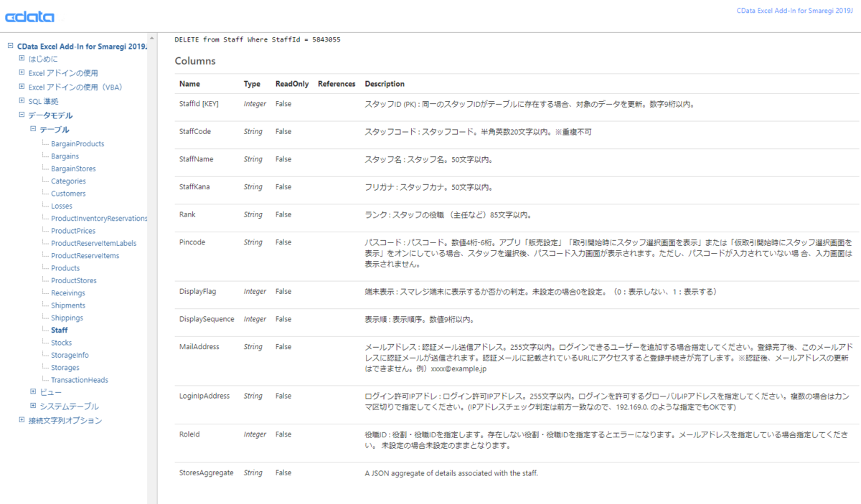
Task: Select the Staff entry in the tree
Action: (60, 331)
